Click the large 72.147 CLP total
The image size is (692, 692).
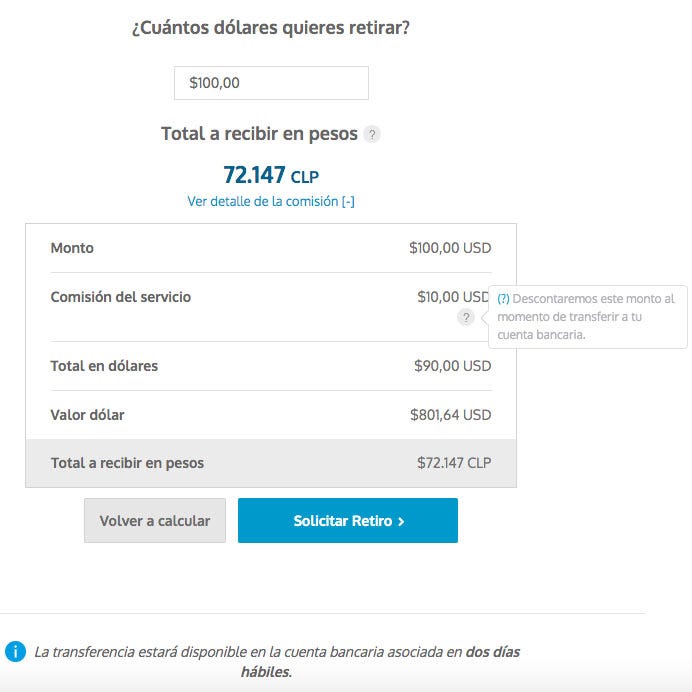(x=271, y=175)
